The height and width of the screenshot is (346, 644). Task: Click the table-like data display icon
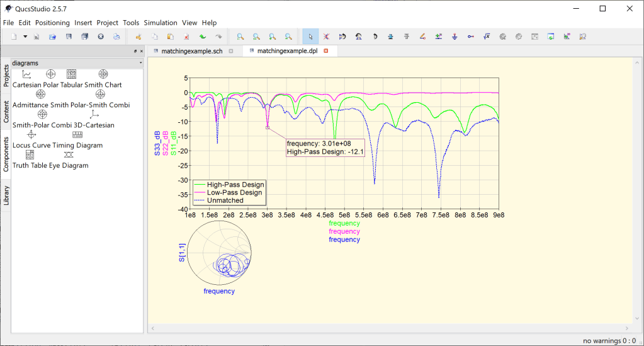click(x=534, y=37)
